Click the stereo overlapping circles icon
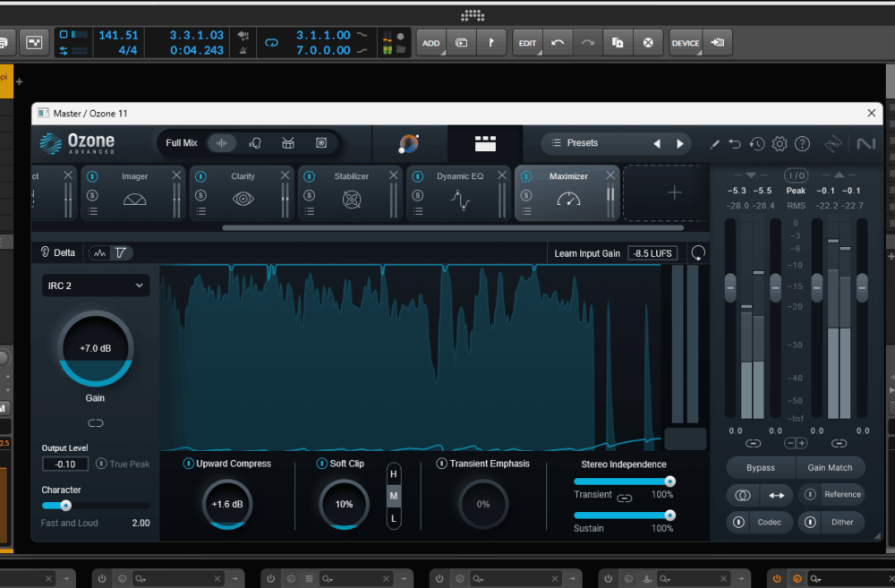The image size is (895, 588). point(743,495)
